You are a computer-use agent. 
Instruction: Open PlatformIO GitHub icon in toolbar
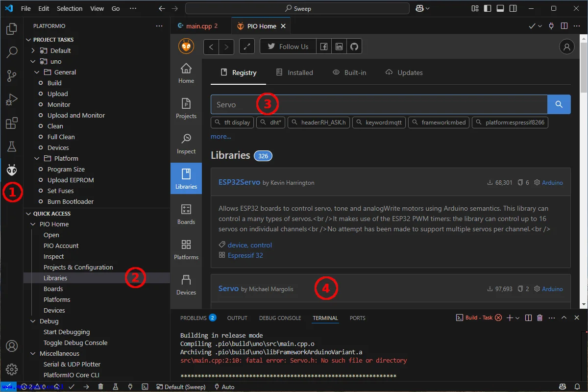click(x=354, y=47)
